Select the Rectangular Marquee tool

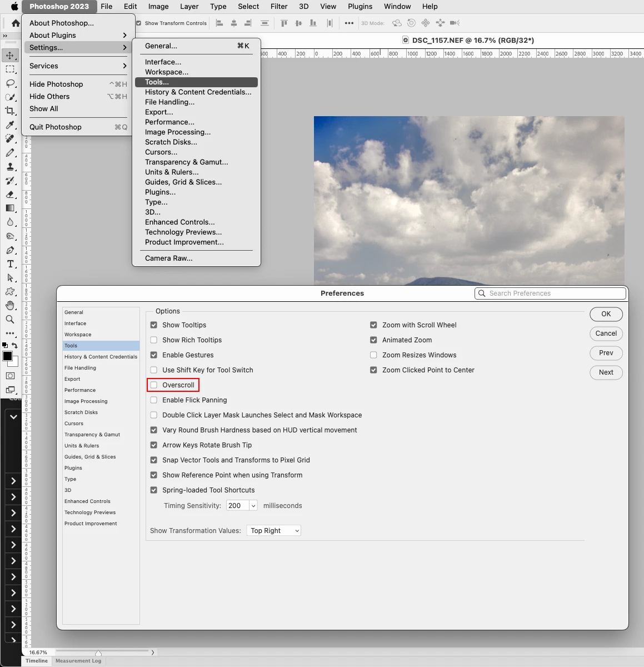[x=10, y=69]
